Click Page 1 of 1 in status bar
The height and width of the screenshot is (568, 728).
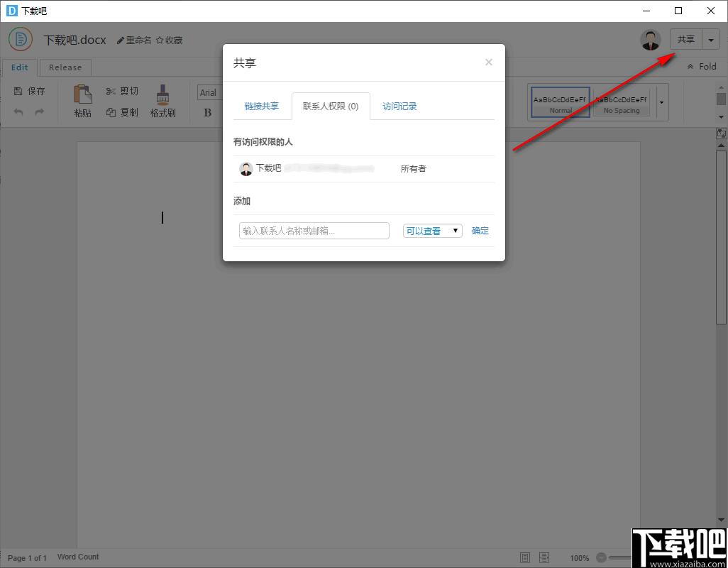28,557
